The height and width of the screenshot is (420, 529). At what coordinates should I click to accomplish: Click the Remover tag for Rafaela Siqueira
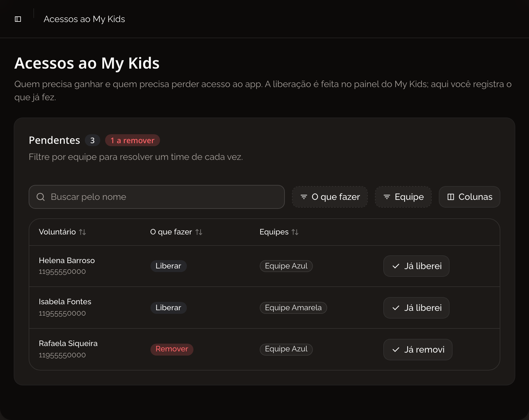pyautogui.click(x=172, y=349)
